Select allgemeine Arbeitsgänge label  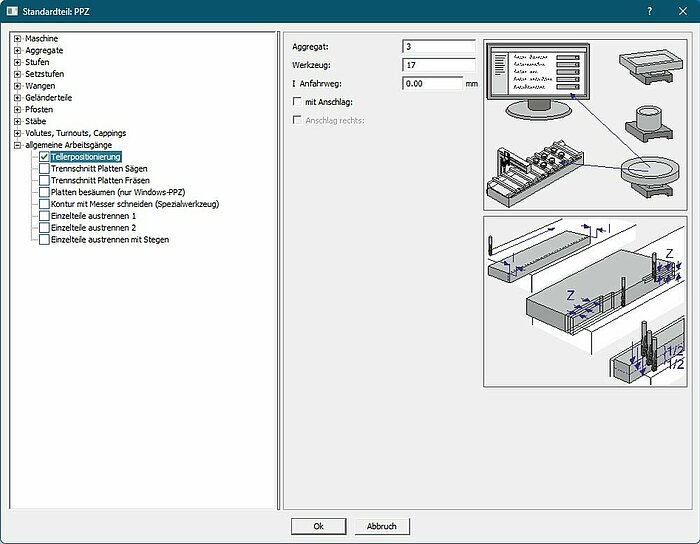click(68, 145)
